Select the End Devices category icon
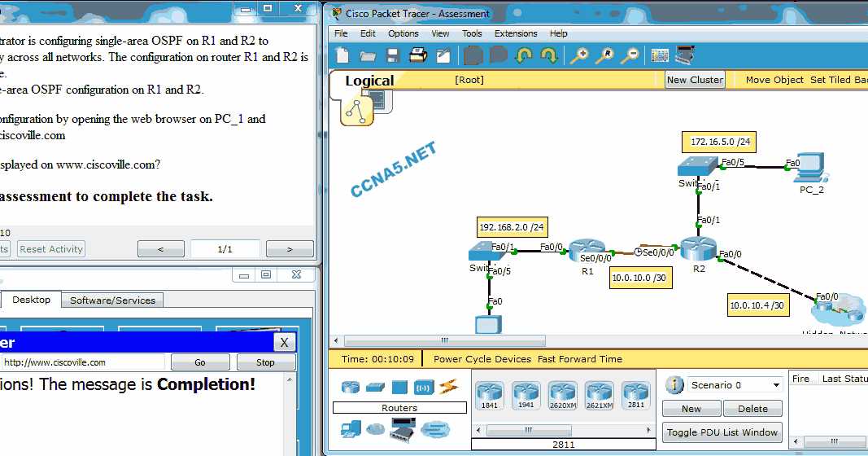This screenshot has width=868, height=456. [x=351, y=429]
